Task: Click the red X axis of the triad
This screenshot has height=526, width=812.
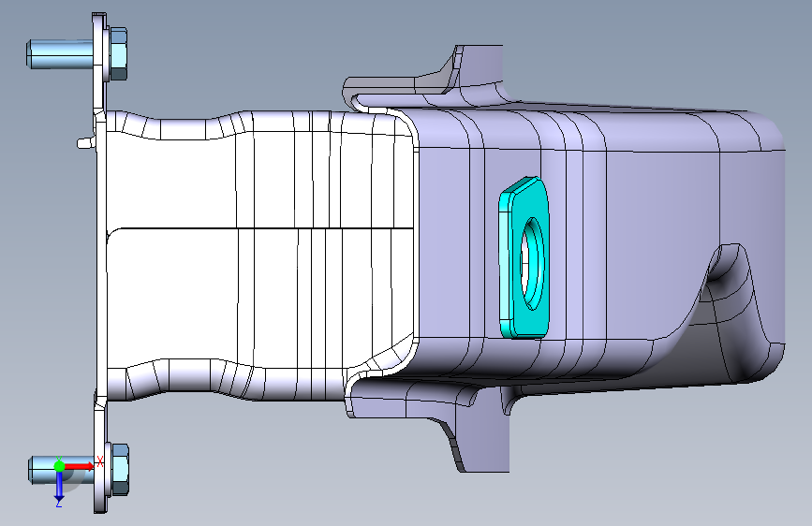Action: coord(79,466)
